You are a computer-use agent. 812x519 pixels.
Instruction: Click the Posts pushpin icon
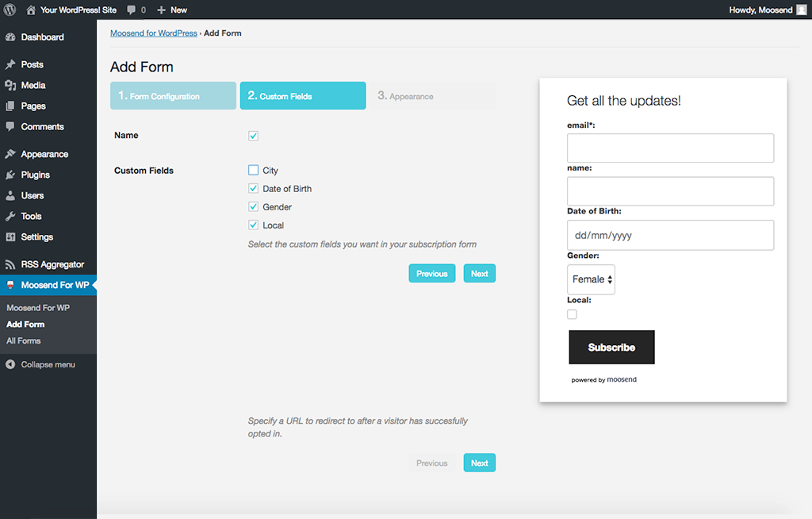[x=10, y=64]
